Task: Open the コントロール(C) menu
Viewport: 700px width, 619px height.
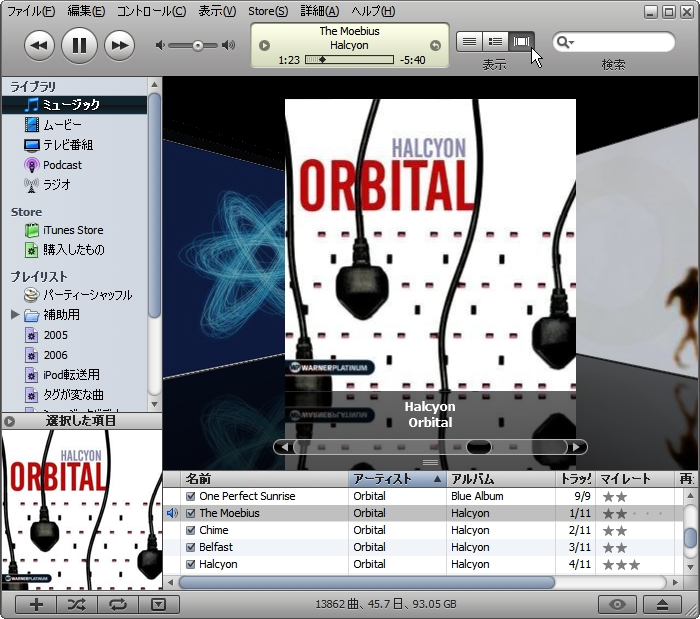Action: click(x=151, y=11)
